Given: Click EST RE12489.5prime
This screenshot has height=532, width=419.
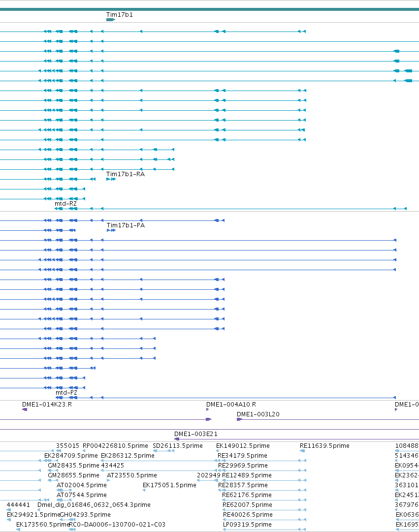Looking at the screenshot, I should (x=247, y=475).
